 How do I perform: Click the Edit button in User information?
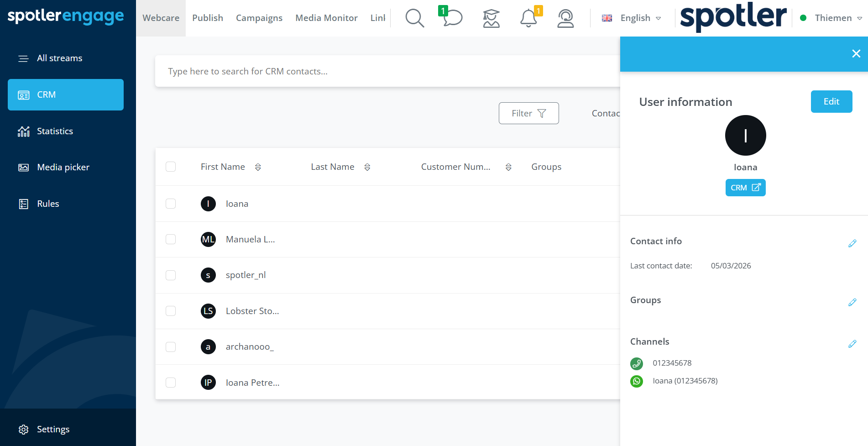(x=831, y=101)
